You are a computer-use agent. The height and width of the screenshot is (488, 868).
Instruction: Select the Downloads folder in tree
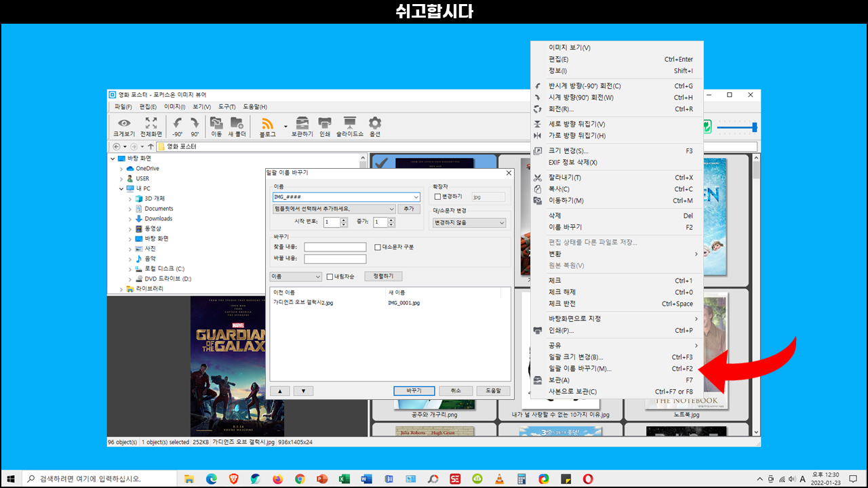158,218
